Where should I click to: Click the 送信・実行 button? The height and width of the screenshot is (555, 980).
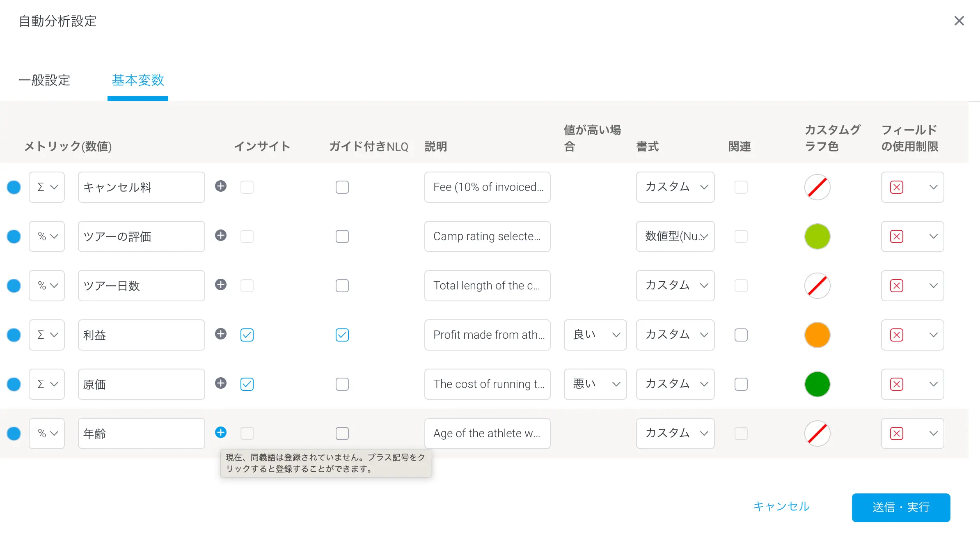point(901,507)
